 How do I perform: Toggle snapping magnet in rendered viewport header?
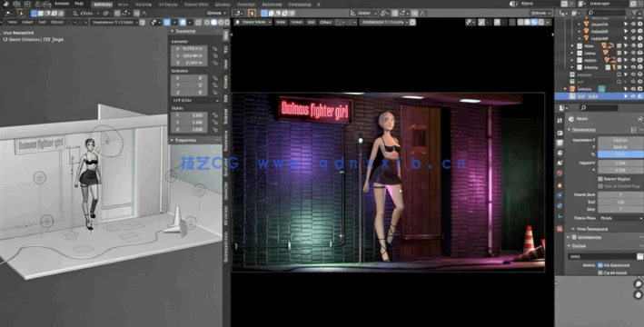click(395, 13)
